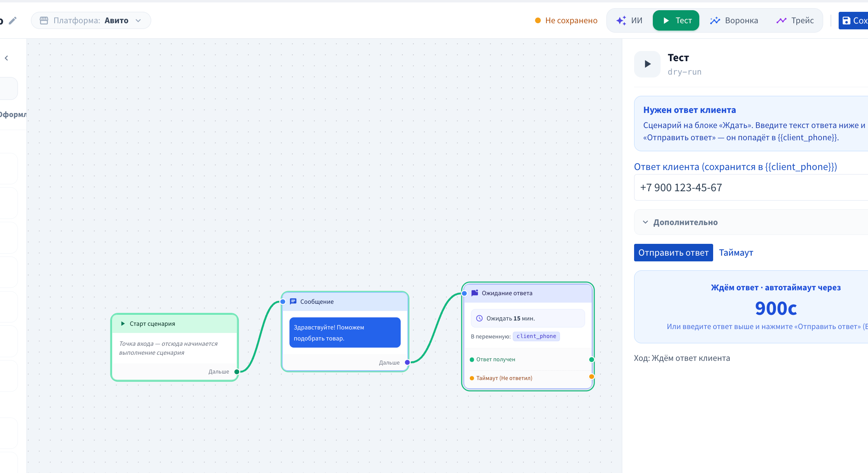868x473 pixels.
Task: Click the play icon in Старт сценария node
Action: tap(123, 324)
